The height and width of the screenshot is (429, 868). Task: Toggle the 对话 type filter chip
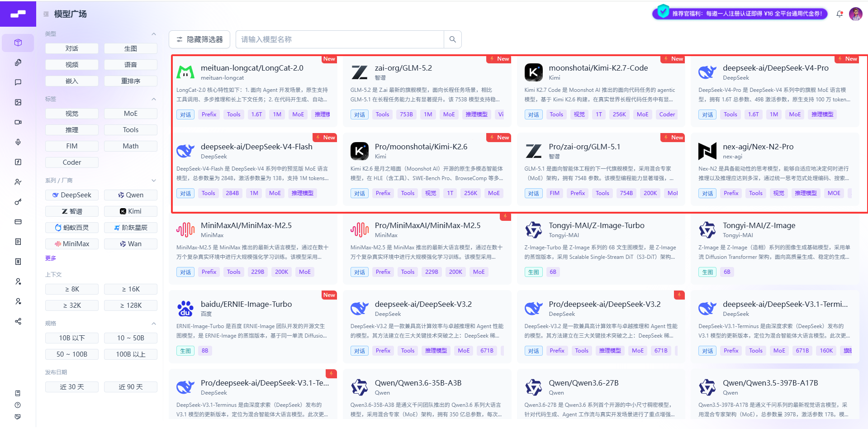(72, 48)
